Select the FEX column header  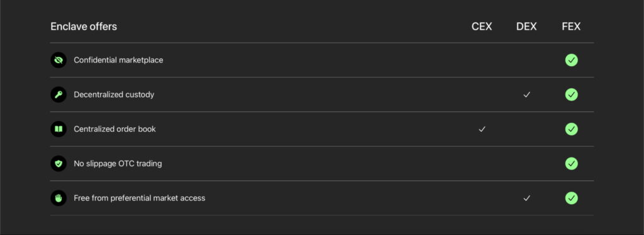[571, 26]
